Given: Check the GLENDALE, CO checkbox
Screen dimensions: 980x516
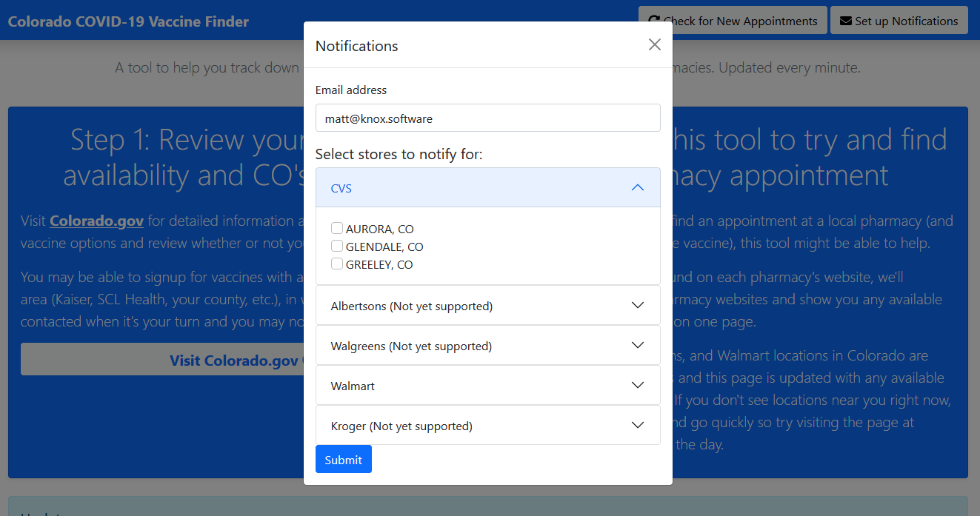Looking at the screenshot, I should pos(337,247).
